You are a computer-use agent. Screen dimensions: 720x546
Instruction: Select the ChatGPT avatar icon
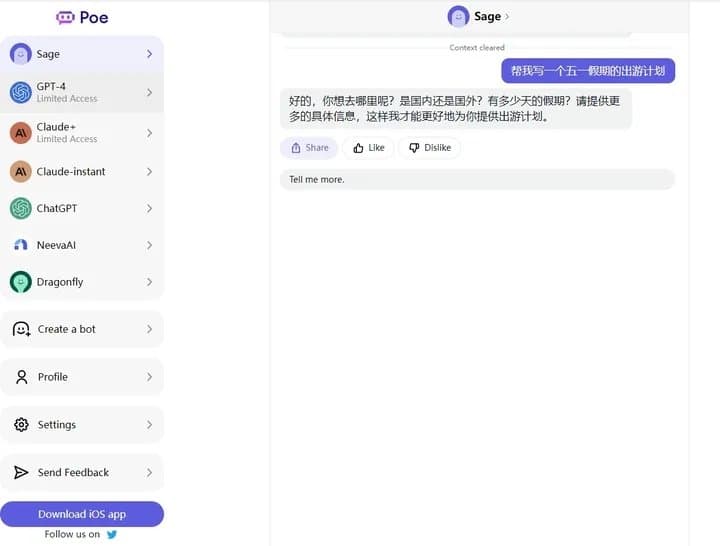click(x=21, y=208)
